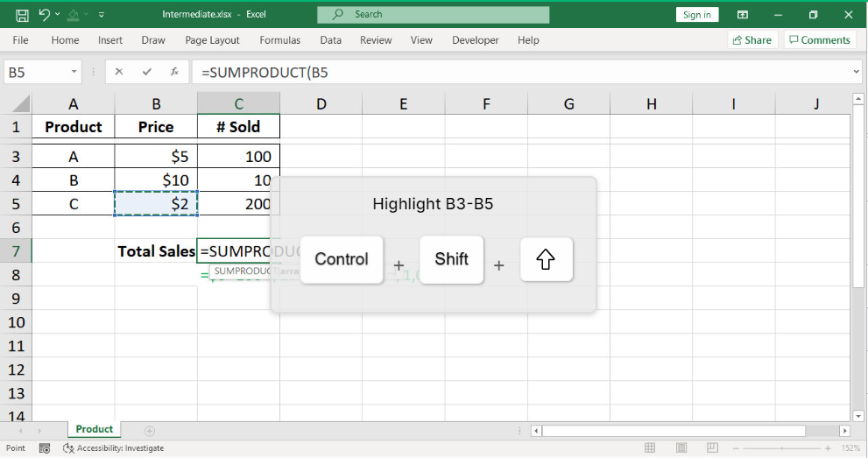
Task: Switch to Page Layout view icon
Action: click(681, 448)
